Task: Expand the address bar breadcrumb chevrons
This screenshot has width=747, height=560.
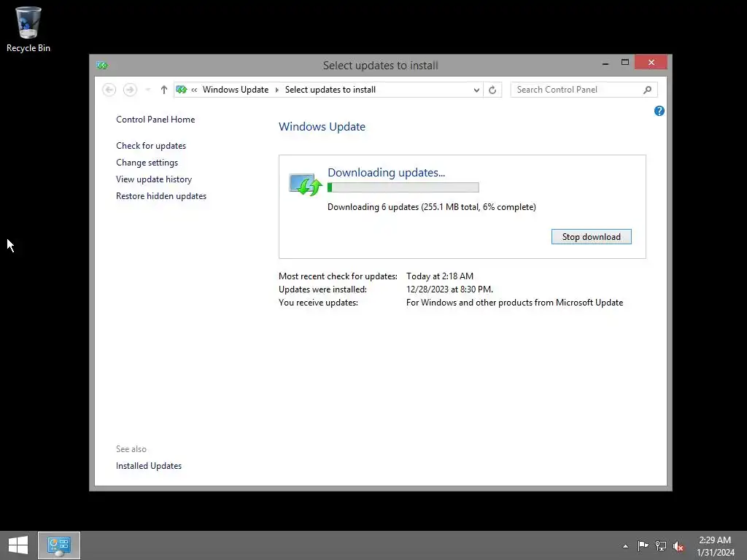Action: tap(194, 90)
